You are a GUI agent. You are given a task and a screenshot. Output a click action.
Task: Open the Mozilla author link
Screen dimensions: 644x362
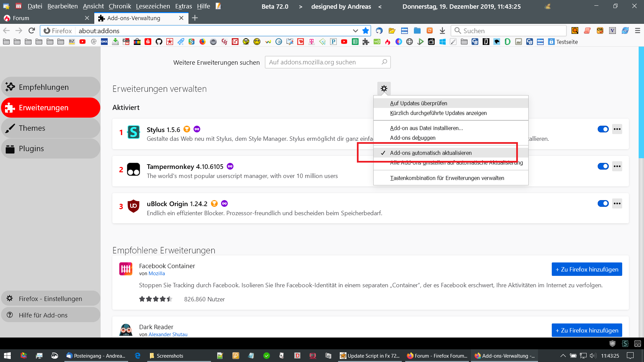157,274
